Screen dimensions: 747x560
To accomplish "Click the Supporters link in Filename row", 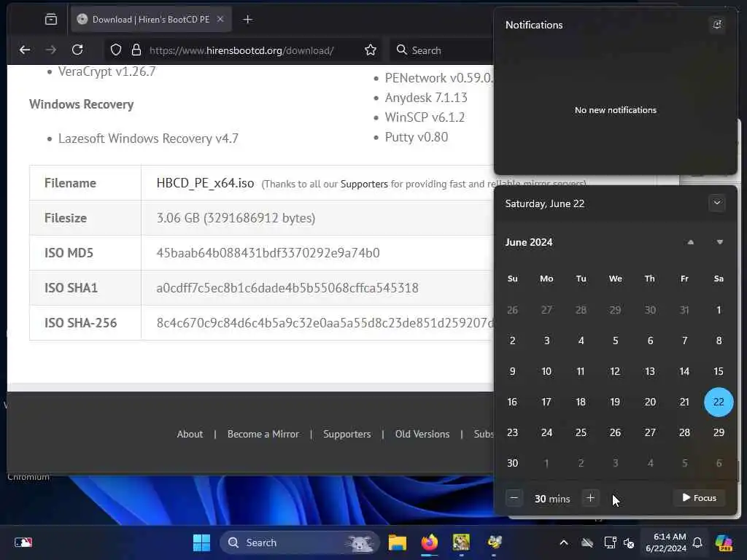I will 364,184.
